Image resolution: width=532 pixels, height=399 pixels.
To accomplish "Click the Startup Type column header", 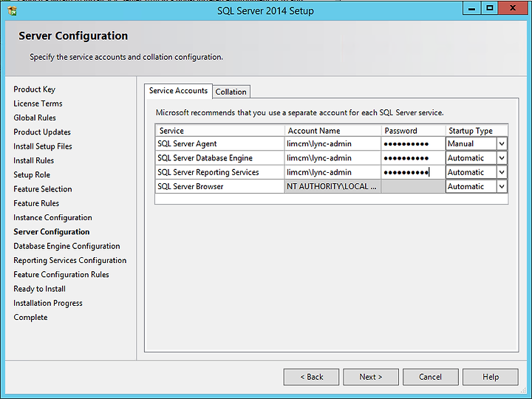I will tap(477, 131).
